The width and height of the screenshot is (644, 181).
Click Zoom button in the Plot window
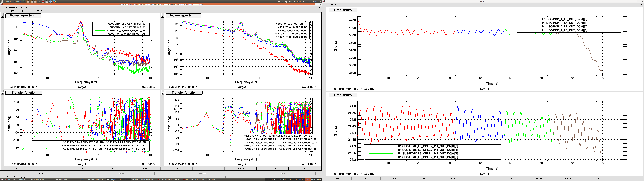coord(366,178)
